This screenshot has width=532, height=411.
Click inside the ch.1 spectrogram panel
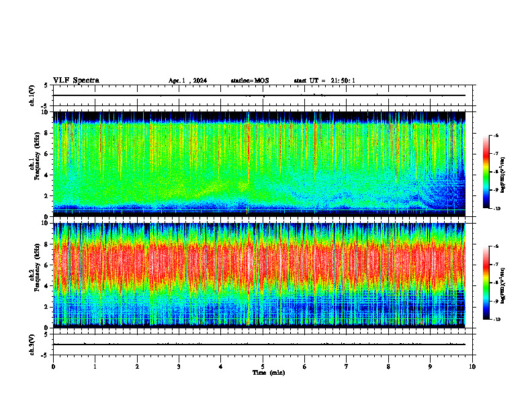pyautogui.click(x=259, y=164)
